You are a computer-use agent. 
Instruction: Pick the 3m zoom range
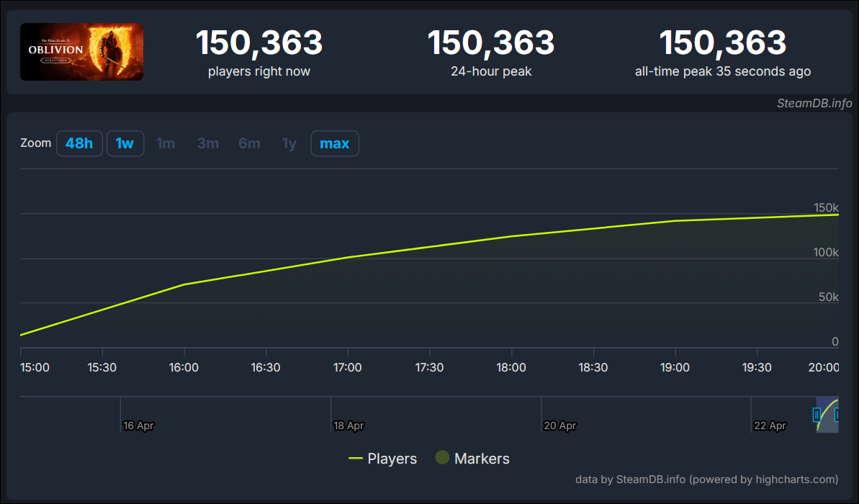208,143
